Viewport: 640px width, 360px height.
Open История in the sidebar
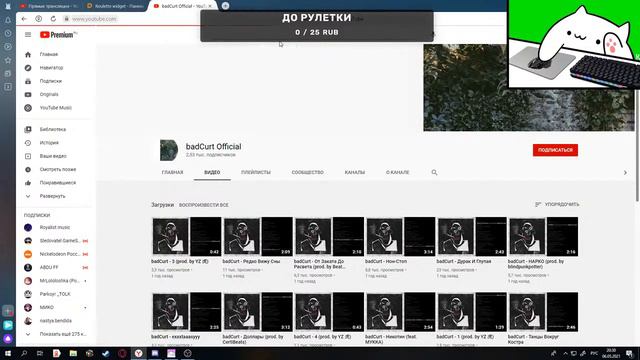point(49,143)
